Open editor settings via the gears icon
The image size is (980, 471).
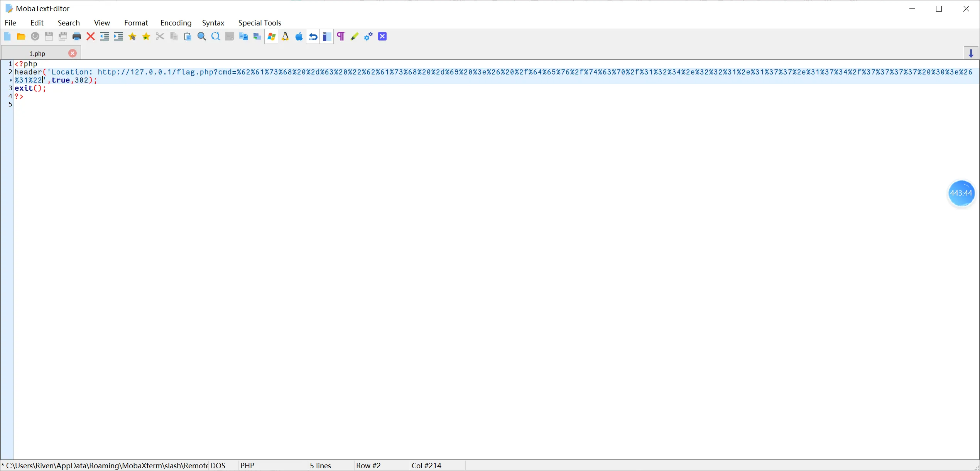(x=368, y=36)
